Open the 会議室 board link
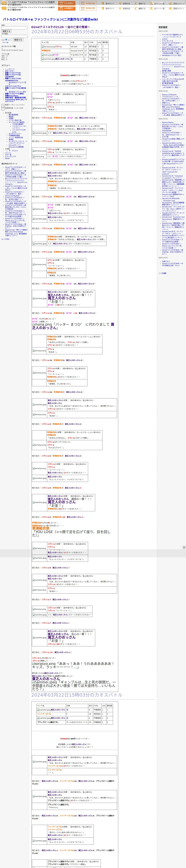 pyautogui.click(x=11, y=119)
